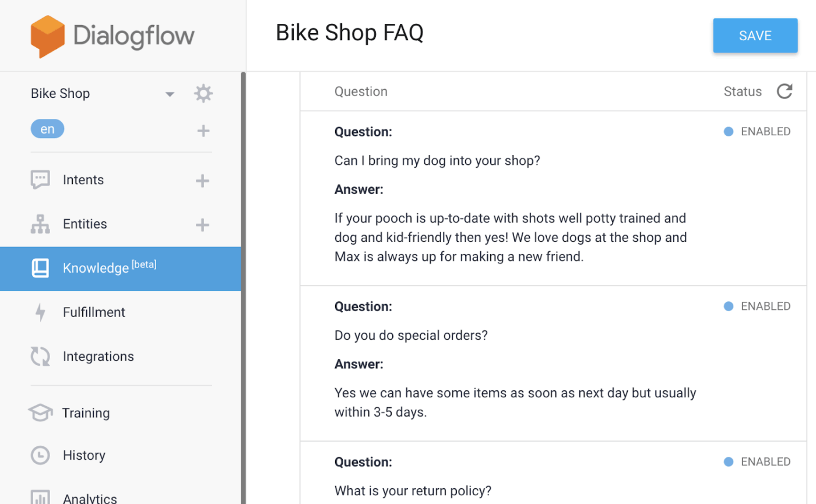816x504 pixels.
Task: Open the Integrations section
Action: [98, 356]
